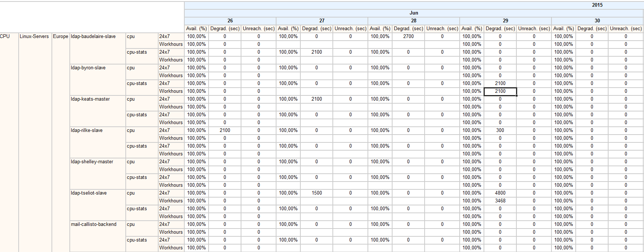
Task: Click the day 30 column header
Action: click(x=597, y=21)
